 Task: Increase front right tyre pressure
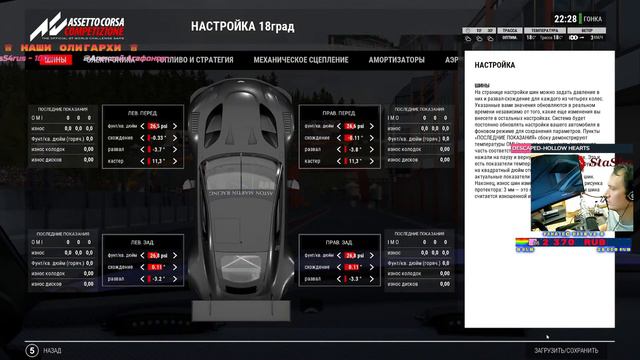(x=371, y=126)
